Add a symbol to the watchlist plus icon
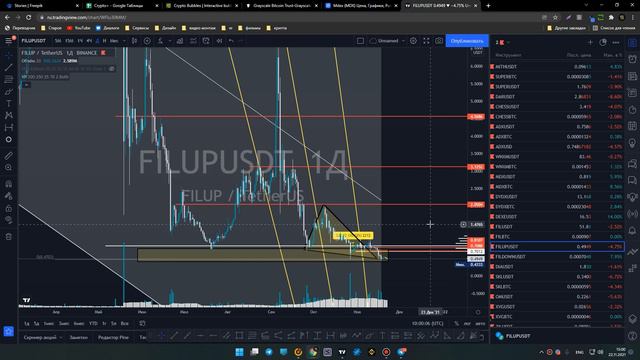 [590, 42]
